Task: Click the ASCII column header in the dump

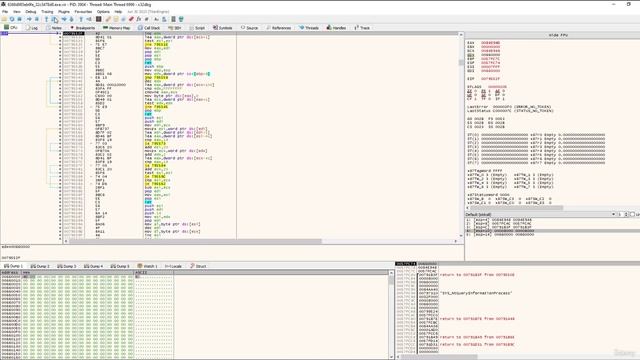Action: 154,272
